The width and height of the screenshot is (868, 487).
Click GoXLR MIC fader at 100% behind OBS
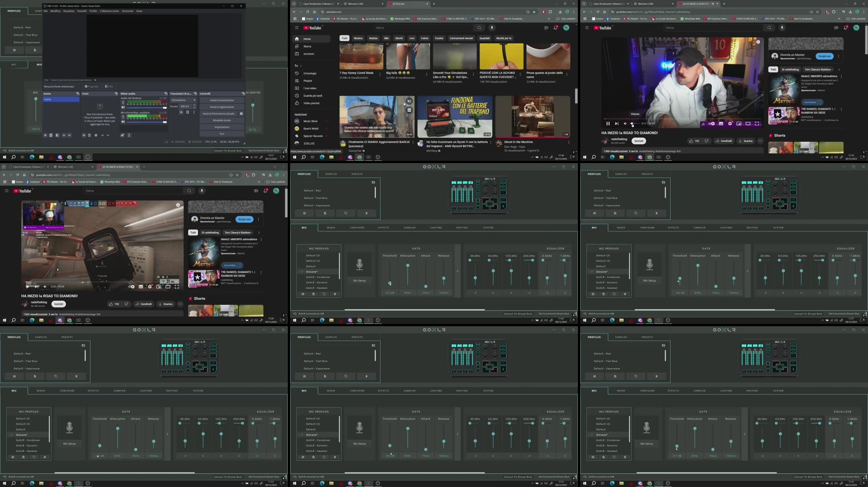click(36, 99)
